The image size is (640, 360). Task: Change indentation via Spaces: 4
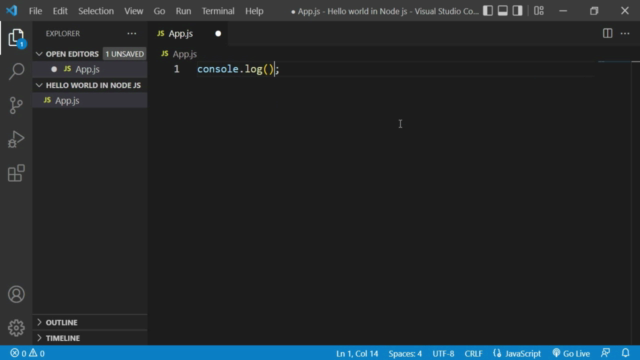pyautogui.click(x=405, y=353)
